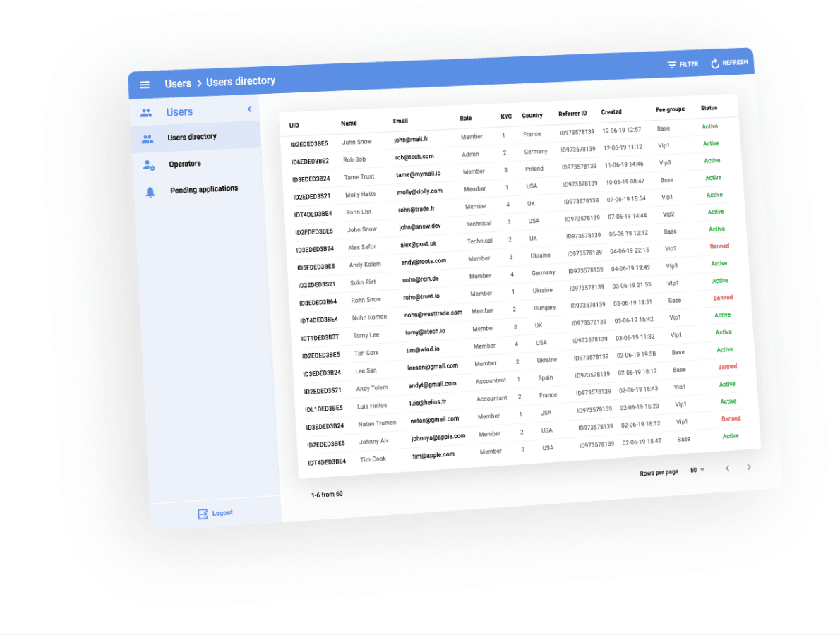Screen dimensions: 840x635
Task: Select email sohn@rein.de
Action: pyautogui.click(x=421, y=279)
